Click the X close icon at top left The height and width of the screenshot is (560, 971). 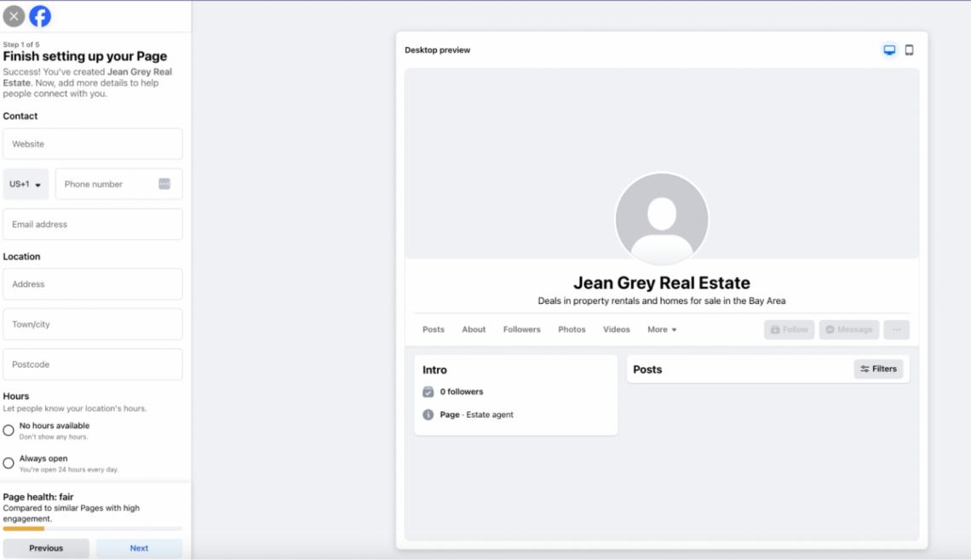coord(14,15)
